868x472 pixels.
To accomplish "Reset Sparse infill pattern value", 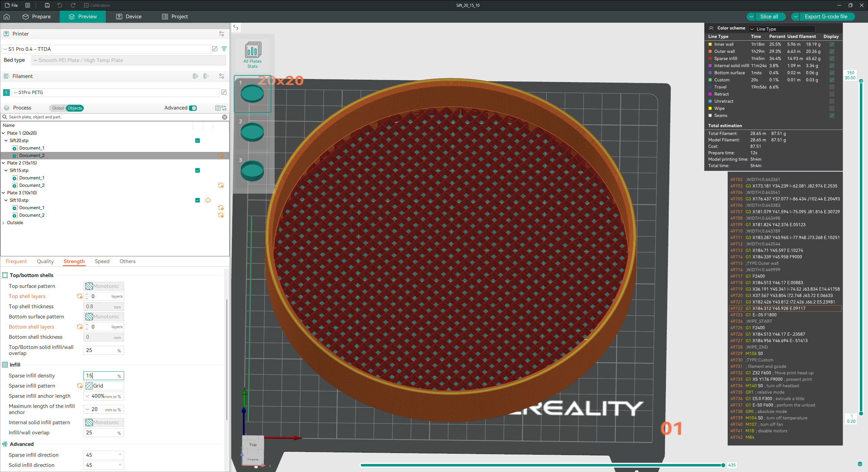I will coord(80,386).
